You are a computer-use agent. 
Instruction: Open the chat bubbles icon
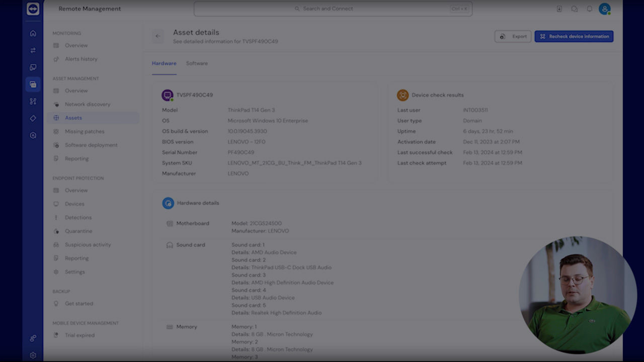point(574,9)
